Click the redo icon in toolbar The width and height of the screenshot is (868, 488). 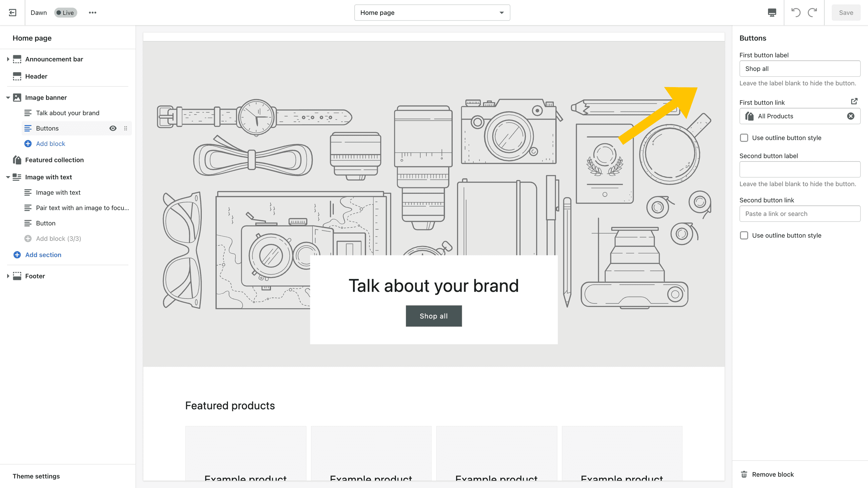click(x=812, y=13)
